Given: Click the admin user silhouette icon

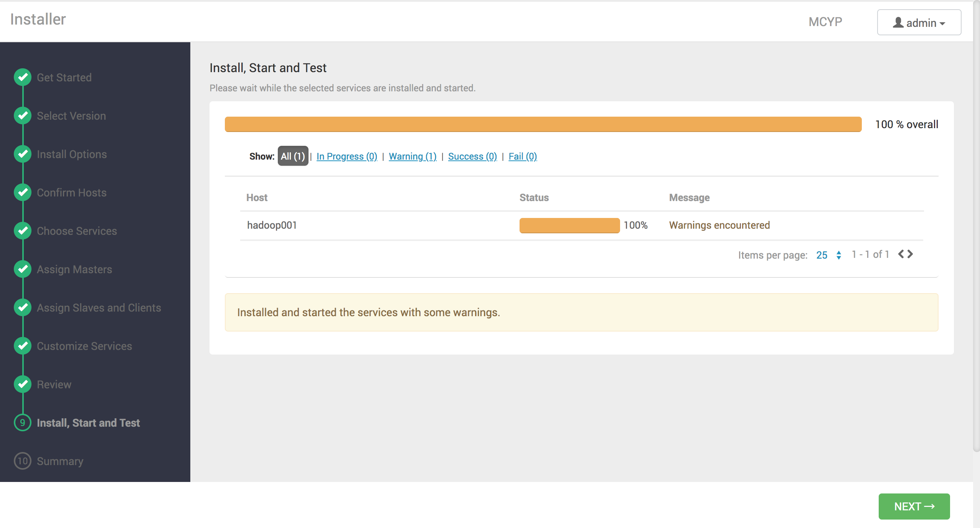Looking at the screenshot, I should point(898,23).
